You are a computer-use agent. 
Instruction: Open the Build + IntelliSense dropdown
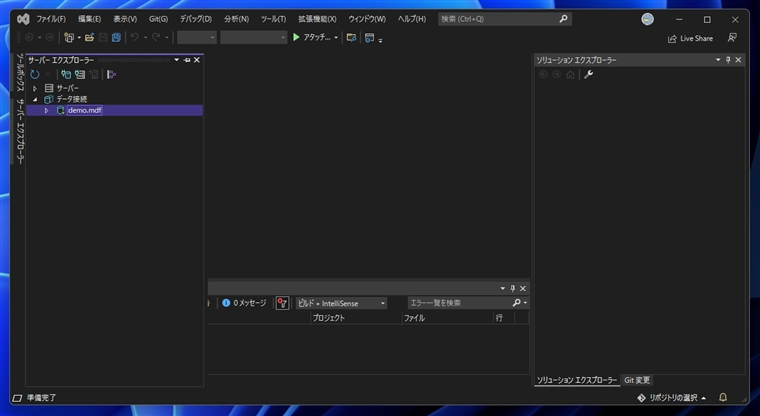pos(341,303)
